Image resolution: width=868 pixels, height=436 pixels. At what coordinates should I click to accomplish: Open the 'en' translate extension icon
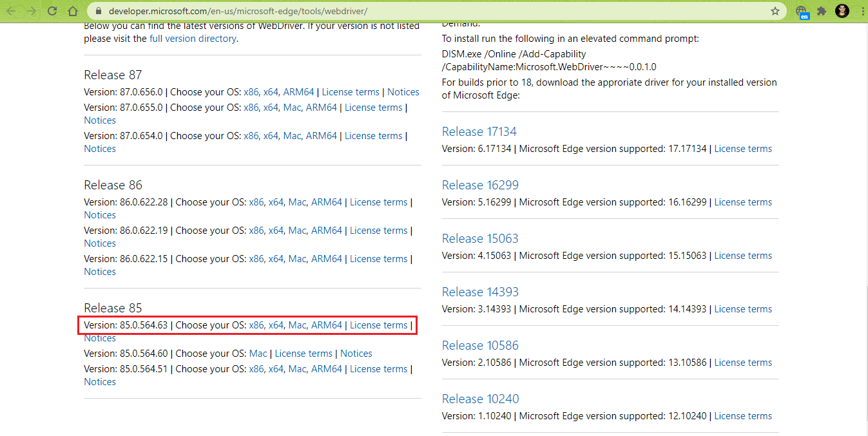tap(801, 10)
